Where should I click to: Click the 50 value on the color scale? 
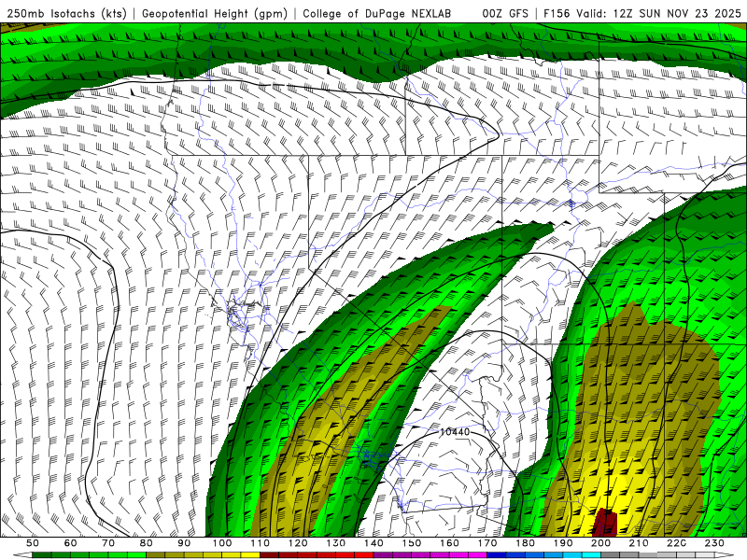point(33,543)
